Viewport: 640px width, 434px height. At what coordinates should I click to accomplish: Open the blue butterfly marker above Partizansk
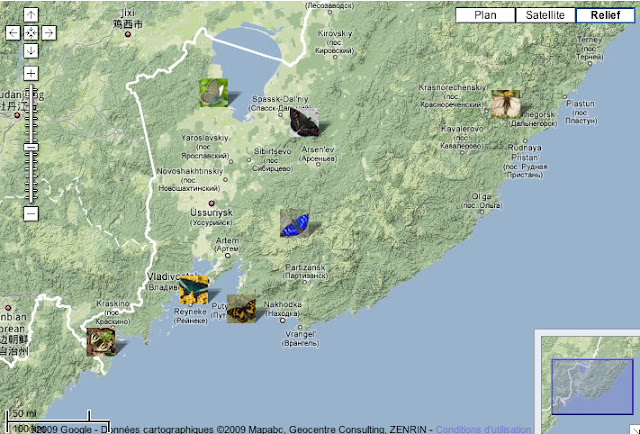[x=295, y=223]
